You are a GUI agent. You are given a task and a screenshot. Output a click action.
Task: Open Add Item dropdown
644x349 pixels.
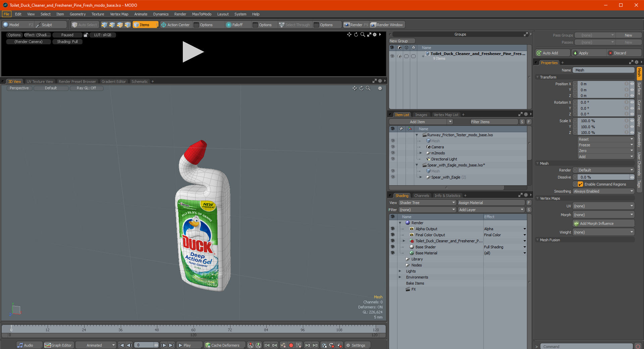(x=421, y=122)
